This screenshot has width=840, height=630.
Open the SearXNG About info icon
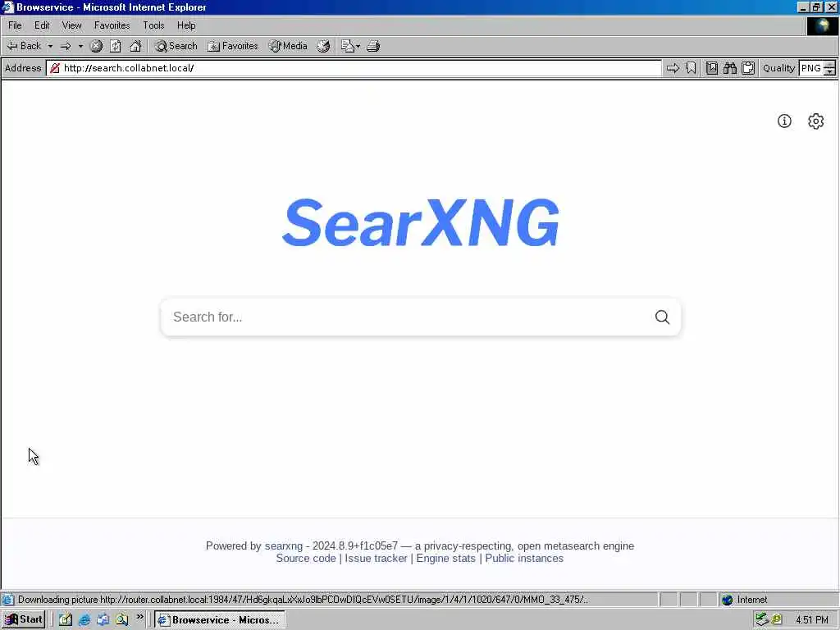(x=784, y=121)
